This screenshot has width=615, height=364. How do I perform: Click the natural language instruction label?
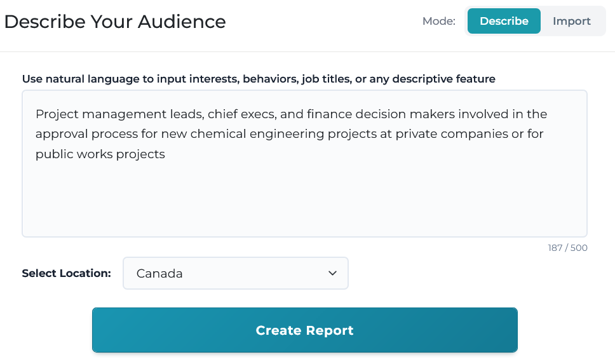[259, 79]
